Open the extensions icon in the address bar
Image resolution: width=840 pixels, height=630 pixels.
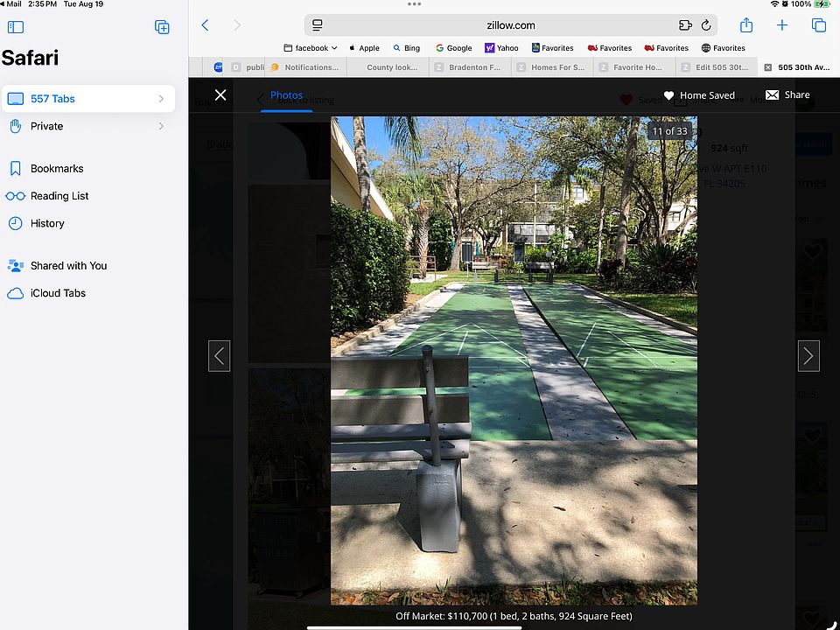click(685, 25)
